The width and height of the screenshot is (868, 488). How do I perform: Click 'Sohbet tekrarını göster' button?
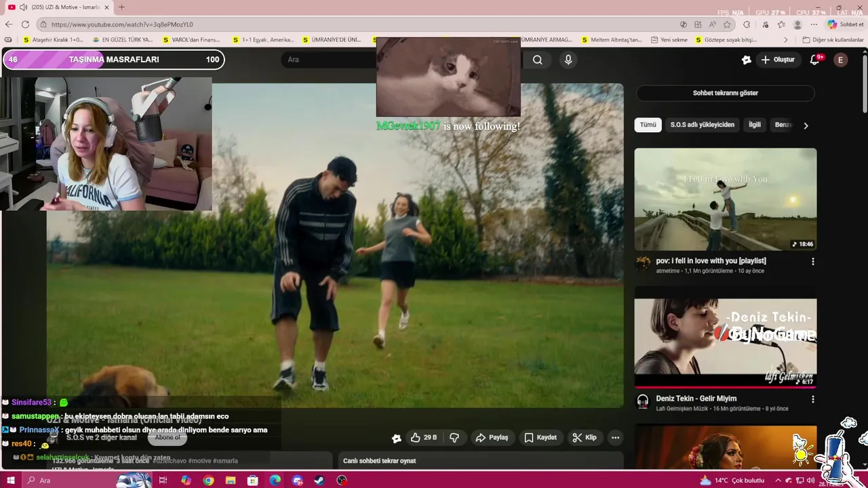tap(725, 93)
